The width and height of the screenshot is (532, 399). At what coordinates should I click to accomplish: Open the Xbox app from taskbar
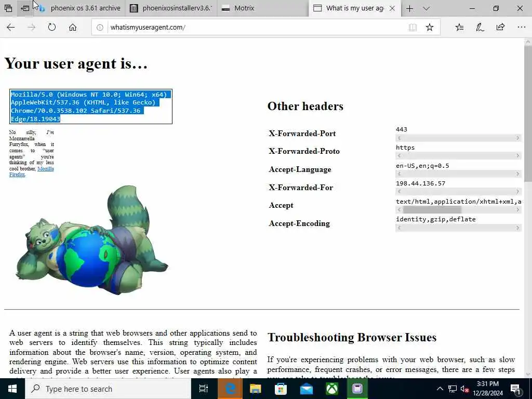[x=332, y=389]
